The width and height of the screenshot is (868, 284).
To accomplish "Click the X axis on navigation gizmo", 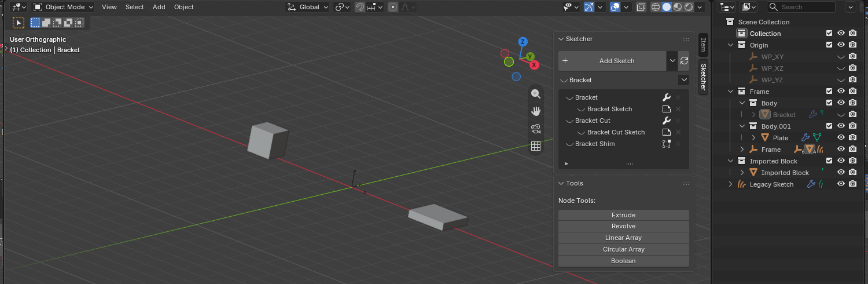I will pos(535,65).
